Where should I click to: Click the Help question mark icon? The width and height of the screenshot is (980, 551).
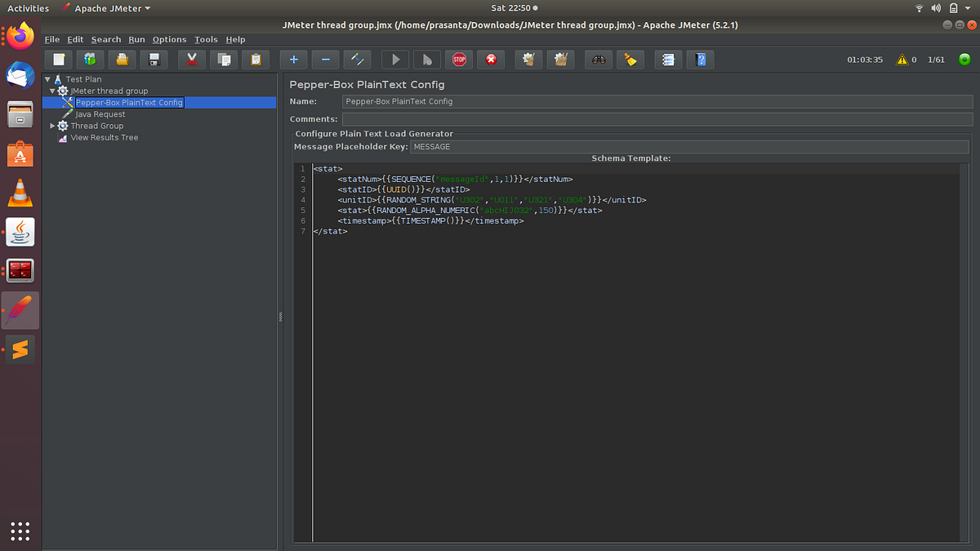click(701, 59)
